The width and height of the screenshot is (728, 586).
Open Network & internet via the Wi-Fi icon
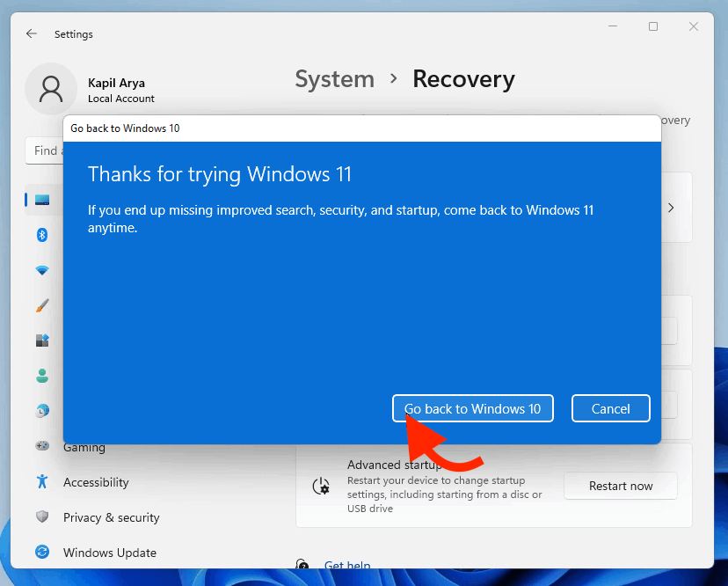[42, 270]
